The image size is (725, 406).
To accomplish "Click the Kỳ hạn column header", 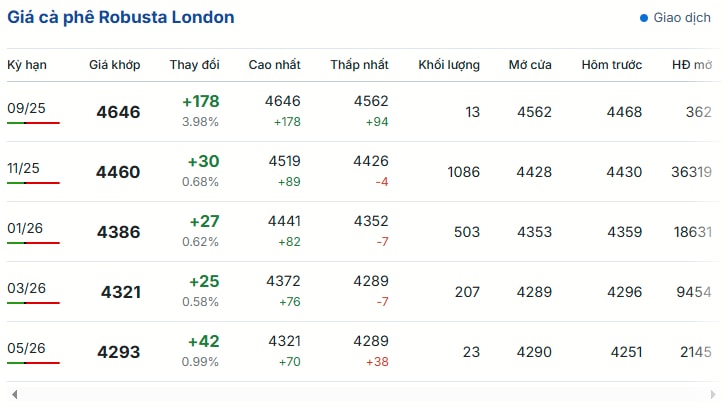I will 27,65.
